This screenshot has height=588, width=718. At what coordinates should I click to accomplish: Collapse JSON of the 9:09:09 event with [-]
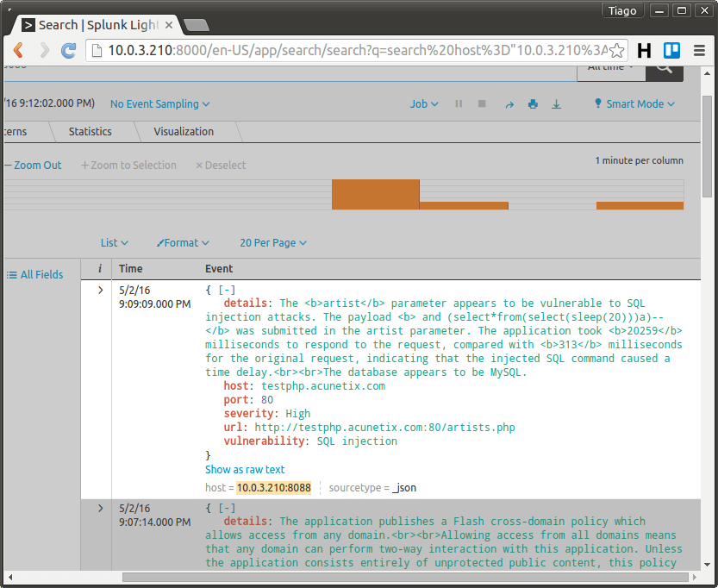pos(227,290)
